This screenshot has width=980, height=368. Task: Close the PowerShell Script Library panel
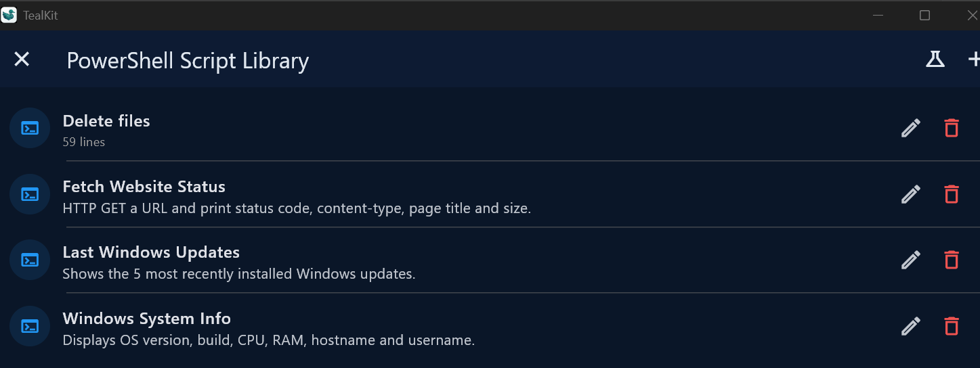coord(22,60)
